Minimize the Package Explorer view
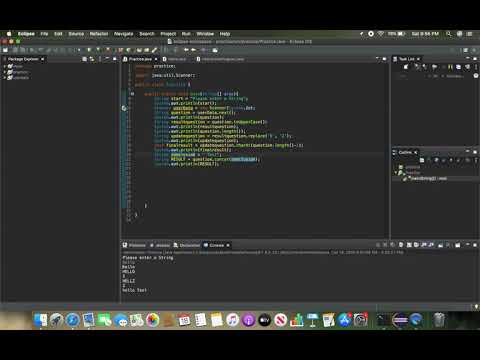 107,59
